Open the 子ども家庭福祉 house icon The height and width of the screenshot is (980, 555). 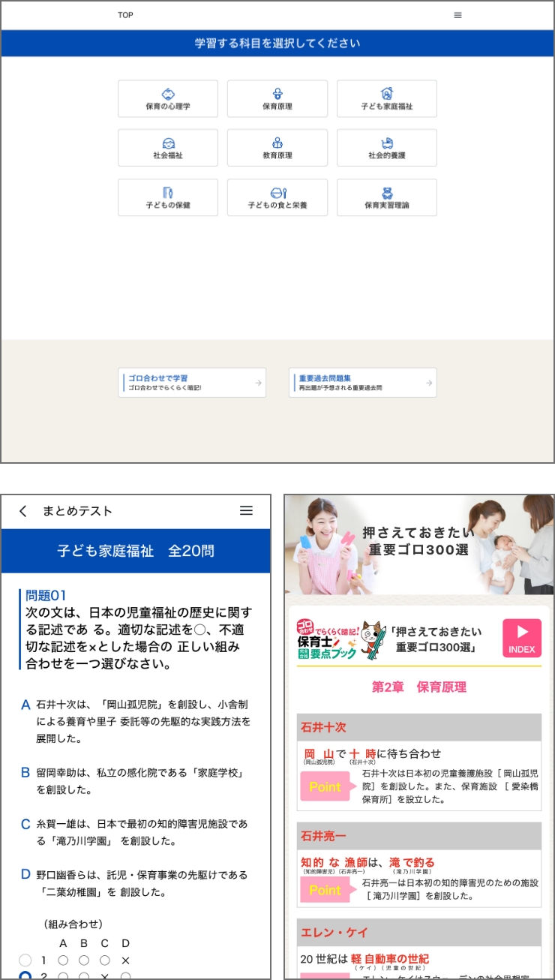coord(387,95)
